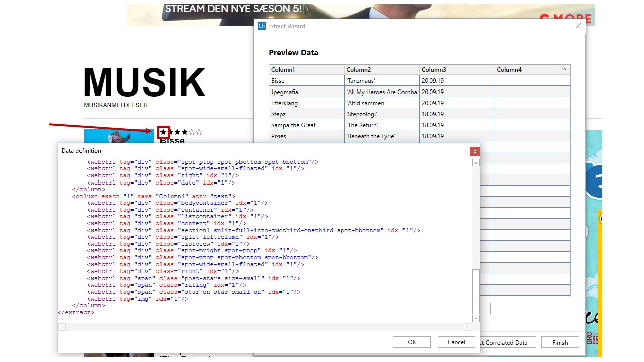Click the column name="Column4" line in the XML
Screen dimensions: 644x362
154,196
